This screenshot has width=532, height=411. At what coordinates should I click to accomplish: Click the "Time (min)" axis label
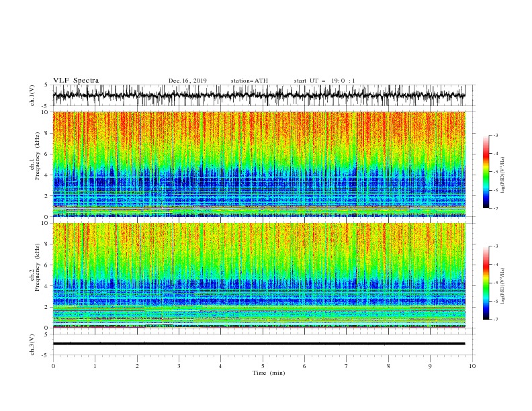click(x=269, y=373)
